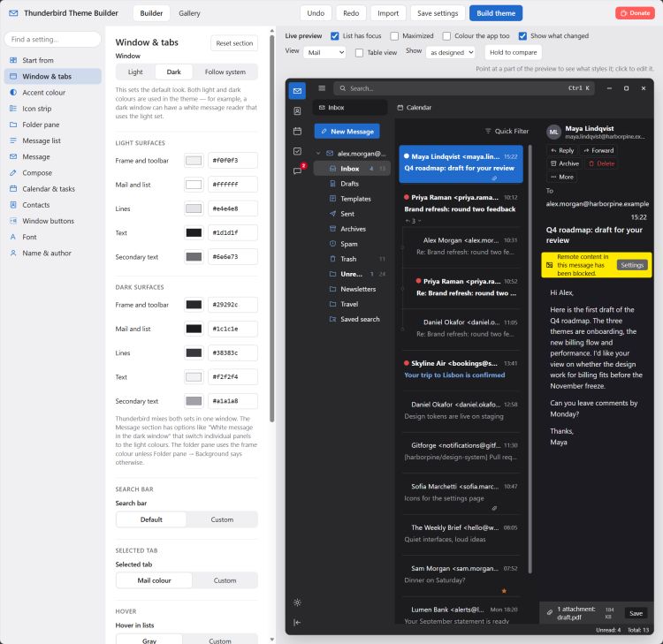The height and width of the screenshot is (644, 663).
Task: Select Custom for the Search bar
Action: (222, 519)
